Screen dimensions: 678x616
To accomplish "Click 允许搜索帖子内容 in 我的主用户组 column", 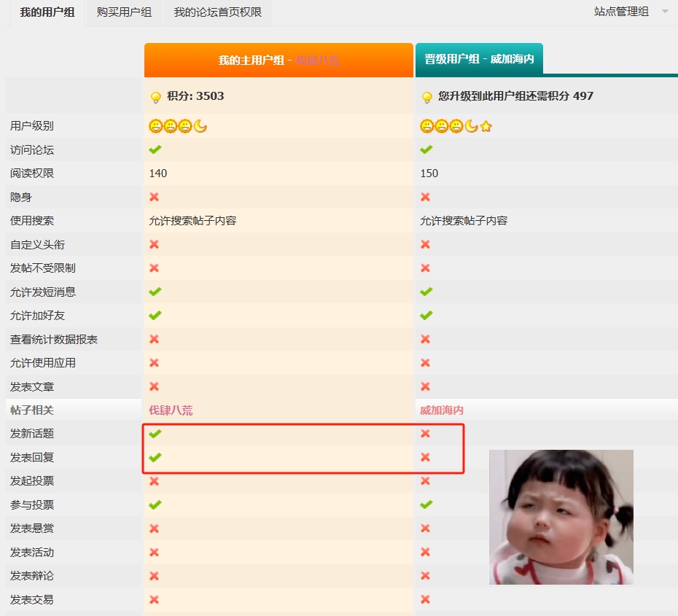I will point(192,221).
